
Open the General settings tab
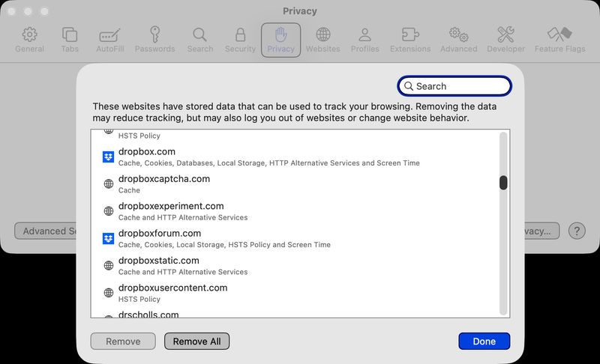click(x=29, y=40)
